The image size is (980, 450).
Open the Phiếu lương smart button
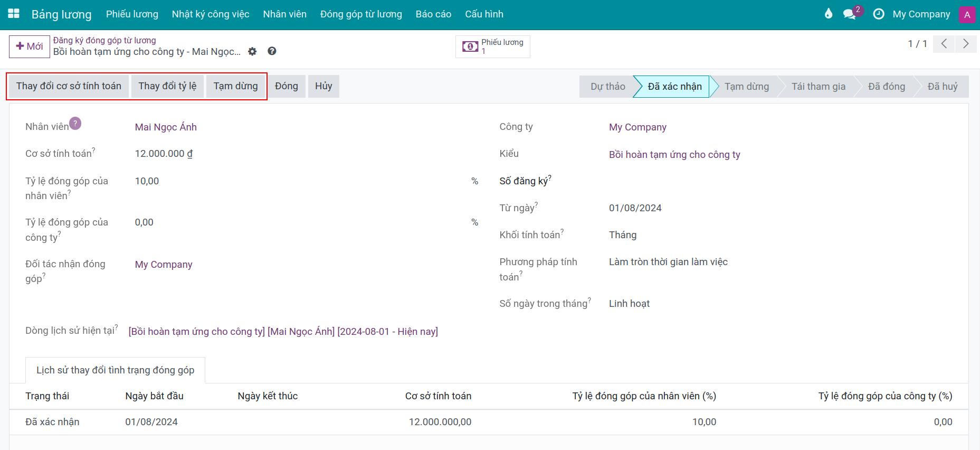coord(493,46)
